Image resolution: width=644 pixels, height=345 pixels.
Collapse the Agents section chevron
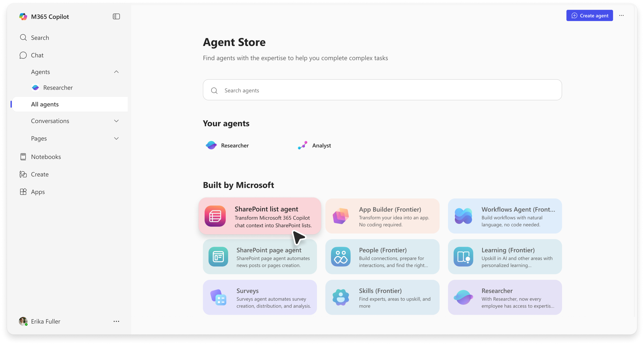[x=116, y=72]
